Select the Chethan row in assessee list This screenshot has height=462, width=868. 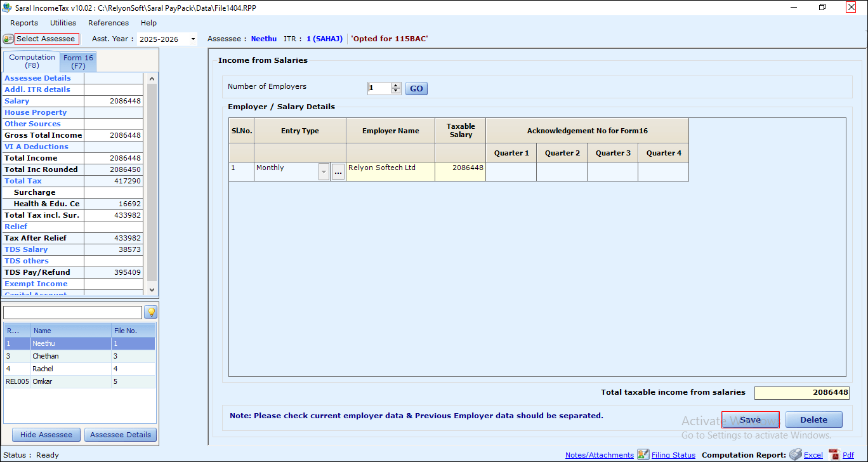(x=80, y=356)
